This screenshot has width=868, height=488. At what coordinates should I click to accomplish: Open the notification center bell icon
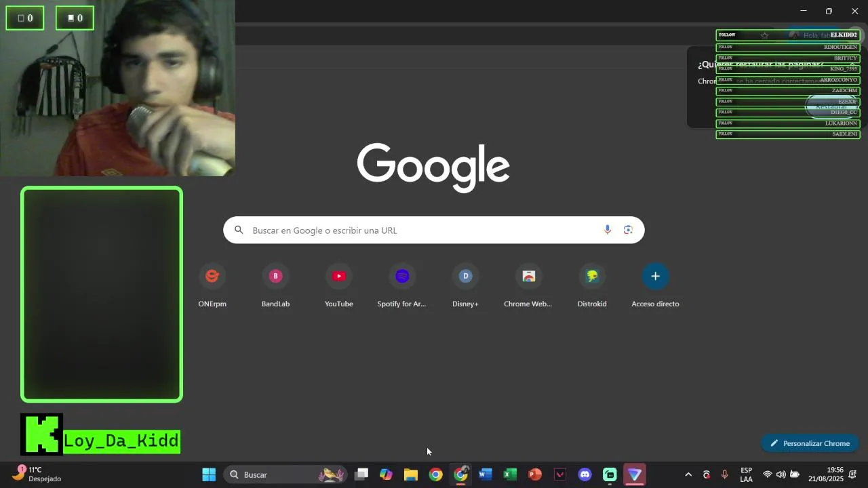[853, 474]
